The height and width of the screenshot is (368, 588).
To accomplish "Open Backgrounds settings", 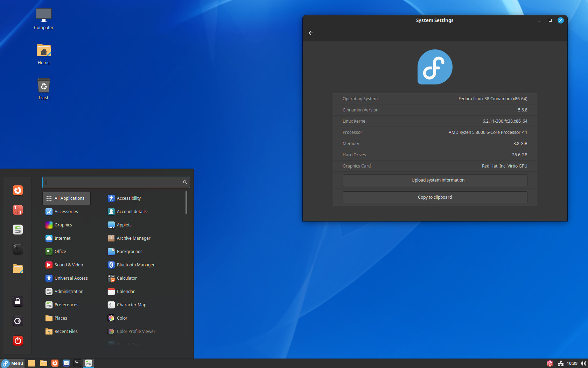I will coord(125,252).
